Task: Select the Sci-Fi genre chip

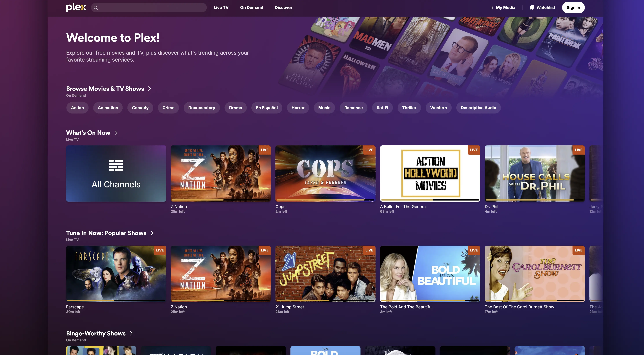Action: click(382, 108)
